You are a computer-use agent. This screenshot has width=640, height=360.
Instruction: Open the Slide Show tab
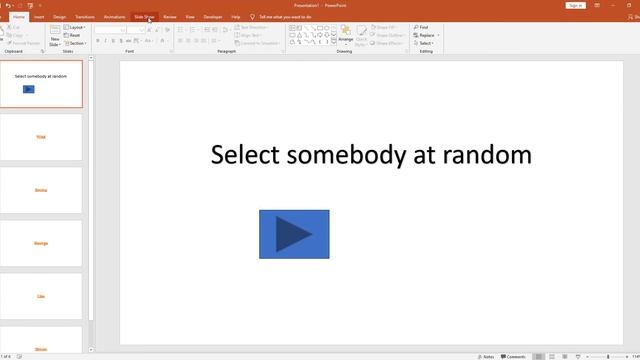tap(144, 17)
